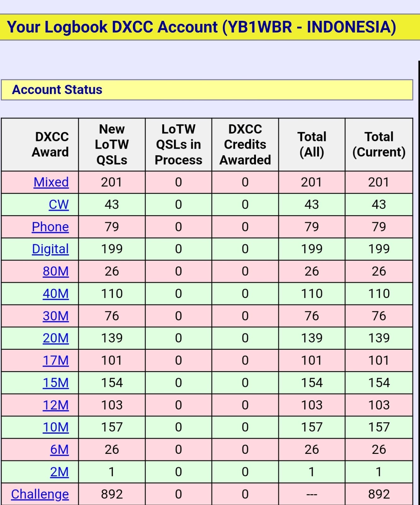Image resolution: width=420 pixels, height=505 pixels.
Task: Open the 15M band award link
Action: pyautogui.click(x=56, y=383)
